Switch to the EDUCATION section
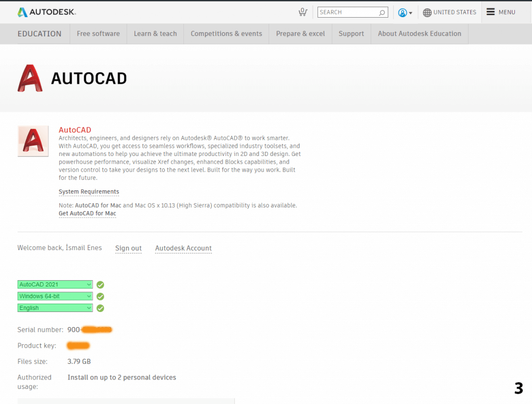Image resolution: width=532 pixels, height=404 pixels. point(39,33)
